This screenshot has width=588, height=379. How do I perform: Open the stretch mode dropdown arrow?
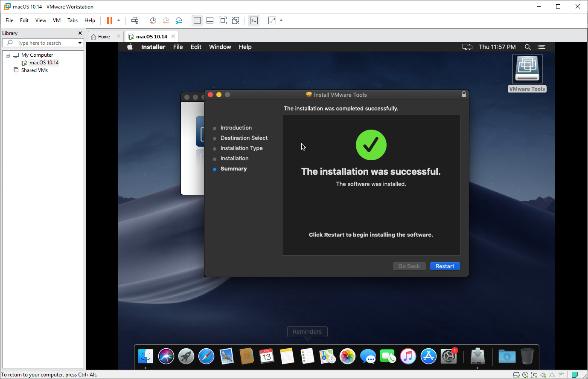point(281,20)
